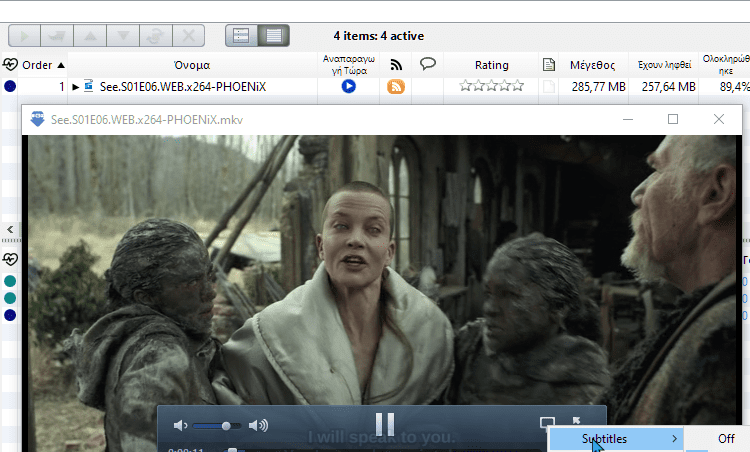Click the blue health dot for See.S01E06

click(10, 87)
